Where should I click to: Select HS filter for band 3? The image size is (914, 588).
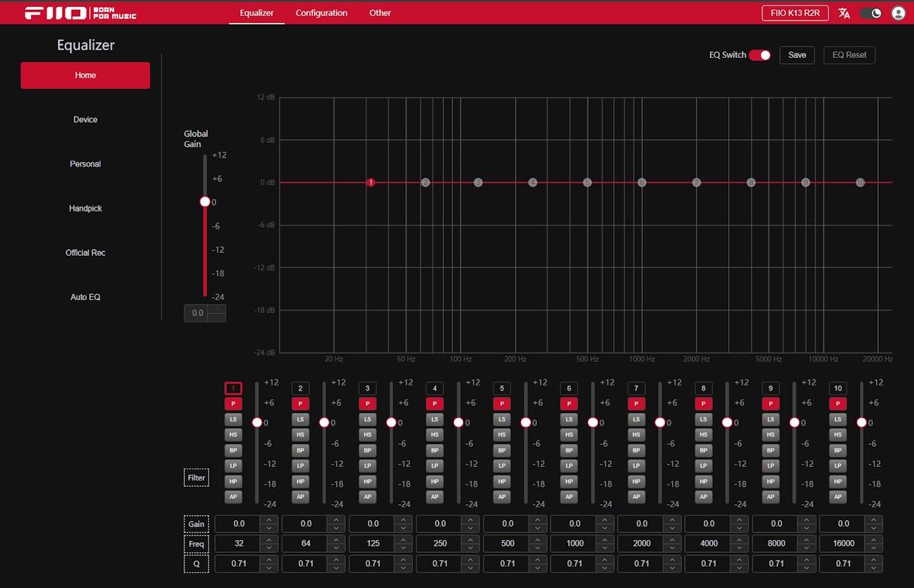367,435
